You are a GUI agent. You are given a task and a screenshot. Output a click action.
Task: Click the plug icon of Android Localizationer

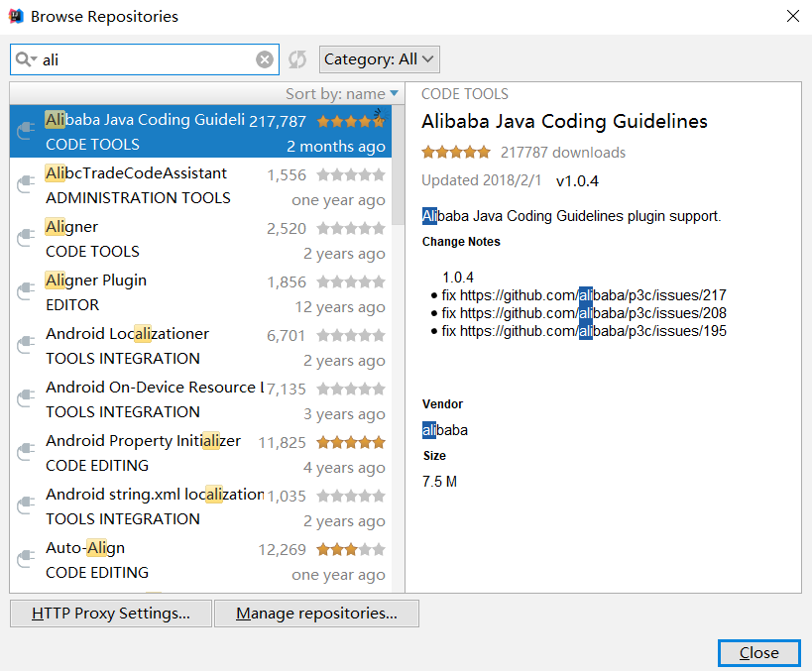[26, 344]
